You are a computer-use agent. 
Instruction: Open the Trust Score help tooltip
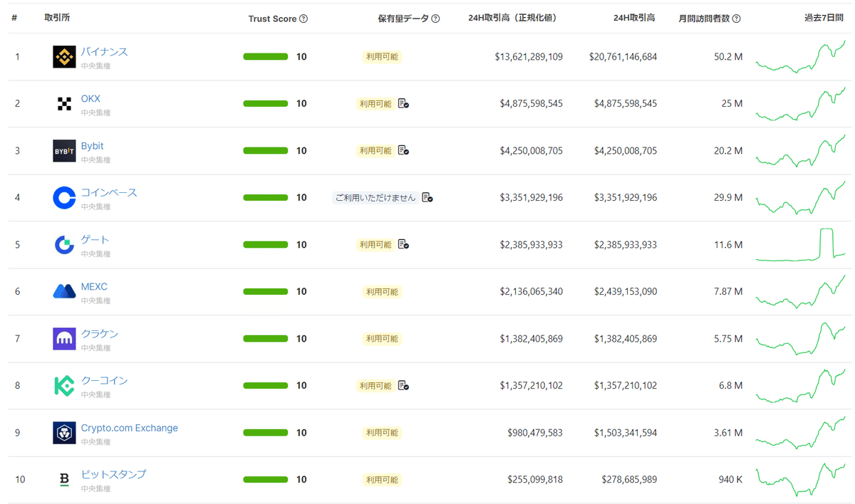point(303,19)
